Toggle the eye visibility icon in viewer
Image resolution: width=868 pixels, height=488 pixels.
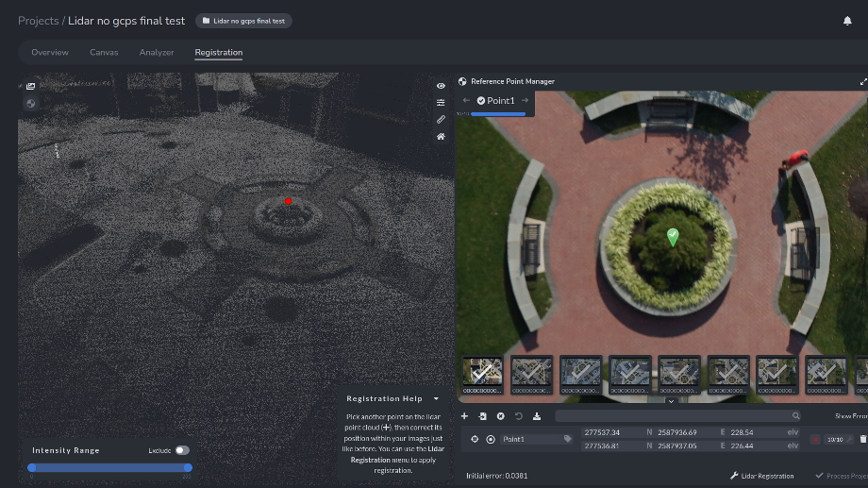[441, 86]
